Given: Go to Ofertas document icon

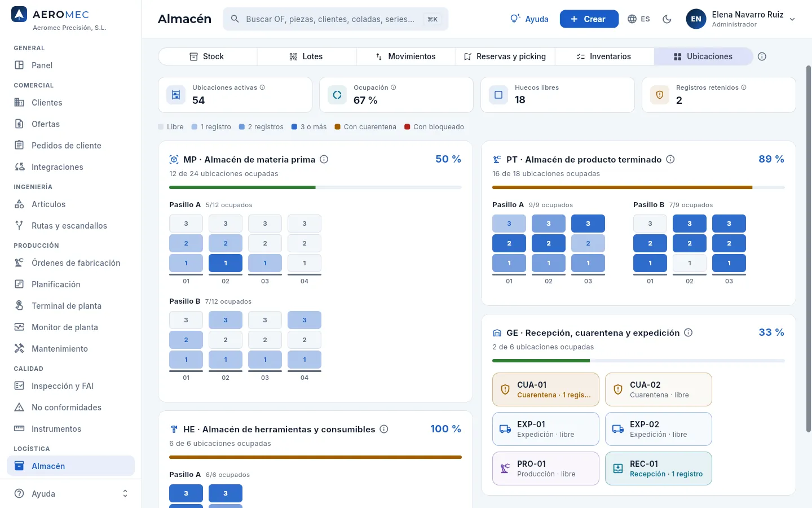Looking at the screenshot, I should 19,124.
